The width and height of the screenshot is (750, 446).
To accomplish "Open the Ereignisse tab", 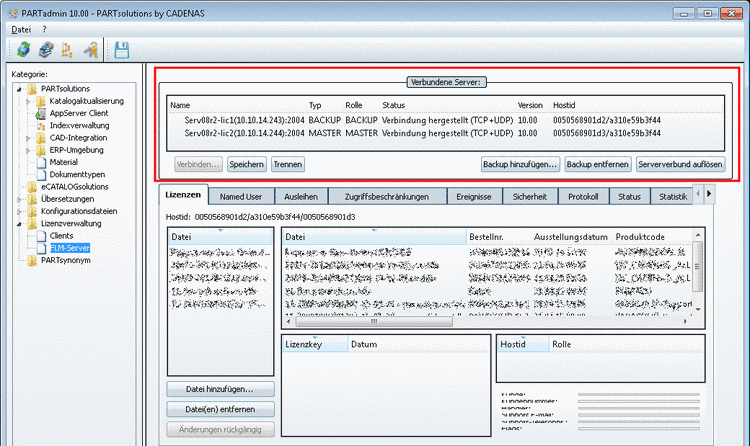I will point(474,197).
